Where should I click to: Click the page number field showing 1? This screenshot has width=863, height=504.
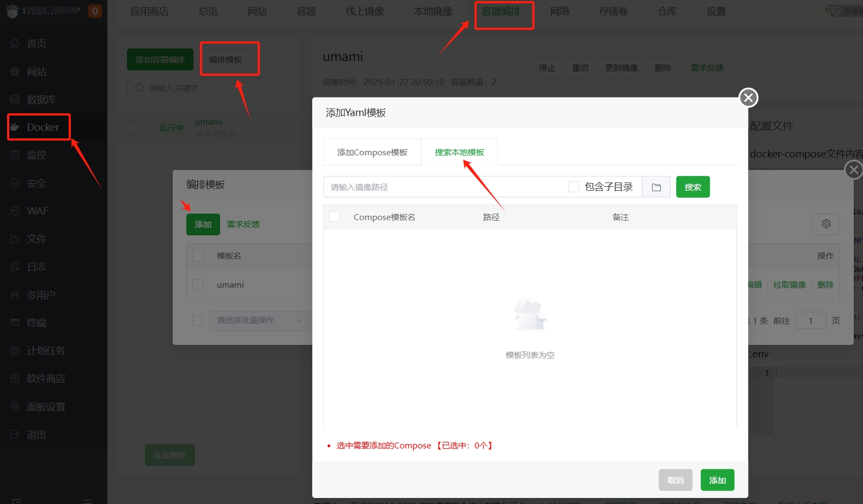click(811, 320)
